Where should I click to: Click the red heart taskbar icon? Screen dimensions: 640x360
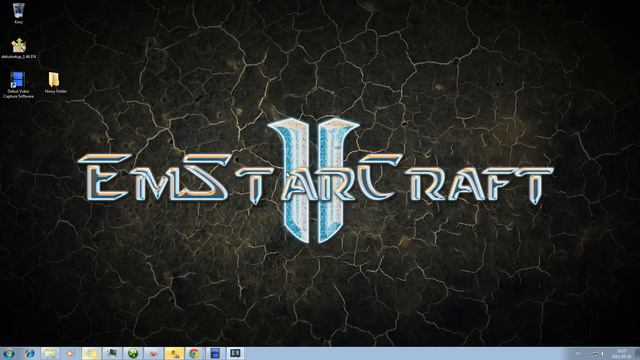click(153, 353)
